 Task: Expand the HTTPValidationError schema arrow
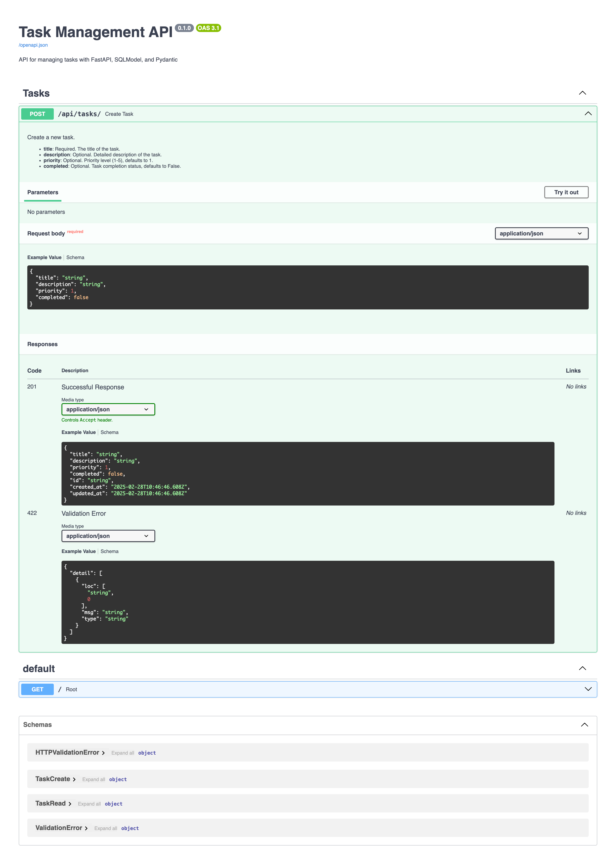coord(103,753)
